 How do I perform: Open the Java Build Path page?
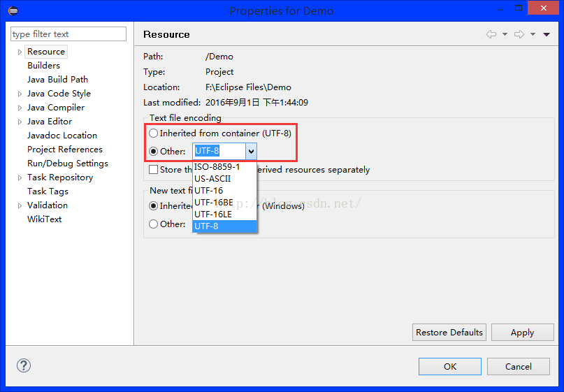57,80
